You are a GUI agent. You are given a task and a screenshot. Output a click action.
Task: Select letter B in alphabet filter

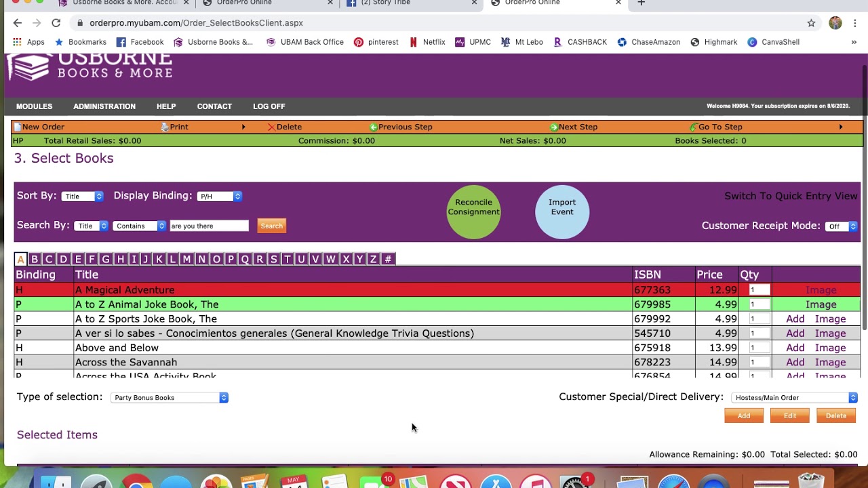click(35, 259)
